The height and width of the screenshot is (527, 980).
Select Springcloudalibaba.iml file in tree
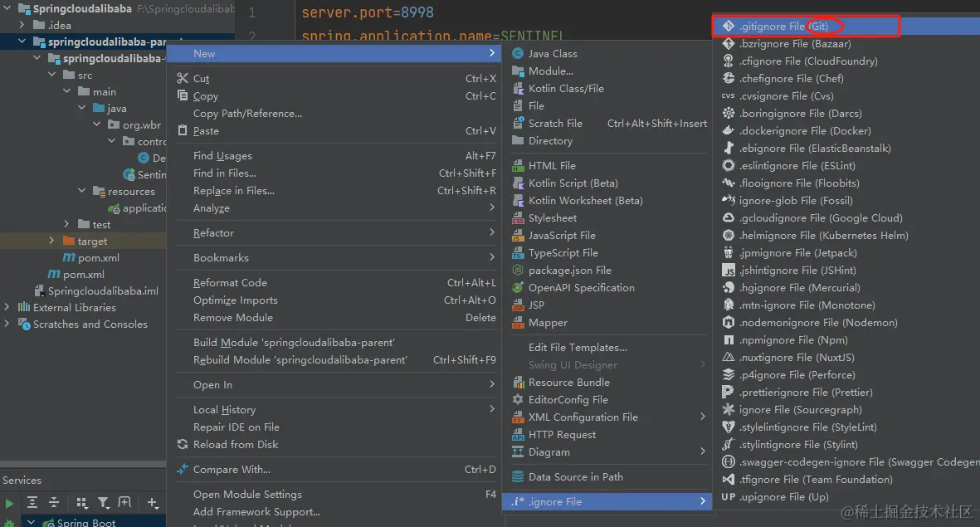[x=103, y=290]
